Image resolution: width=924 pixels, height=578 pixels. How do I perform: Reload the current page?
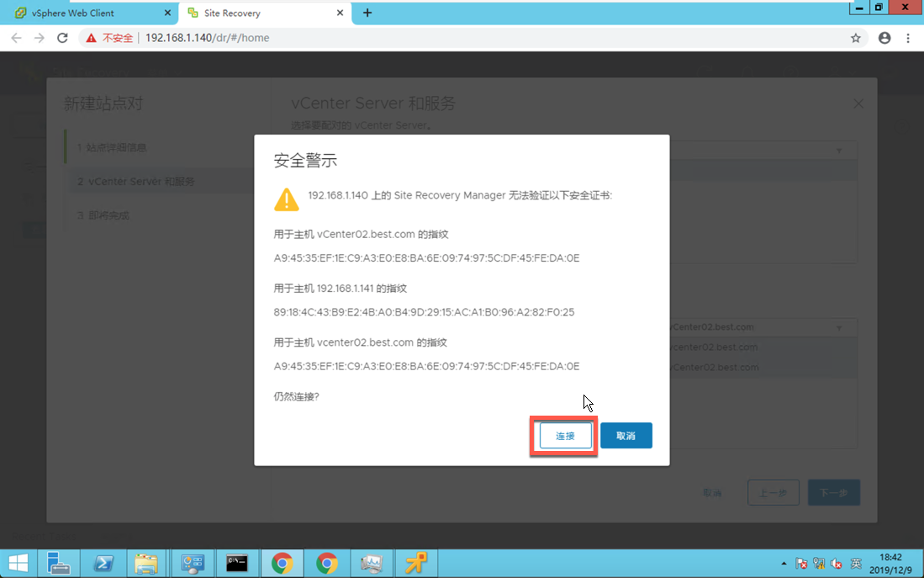62,38
